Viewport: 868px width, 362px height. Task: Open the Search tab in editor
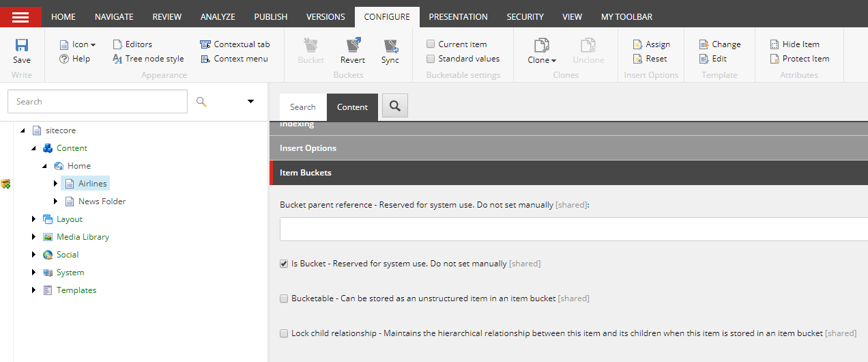pos(302,107)
